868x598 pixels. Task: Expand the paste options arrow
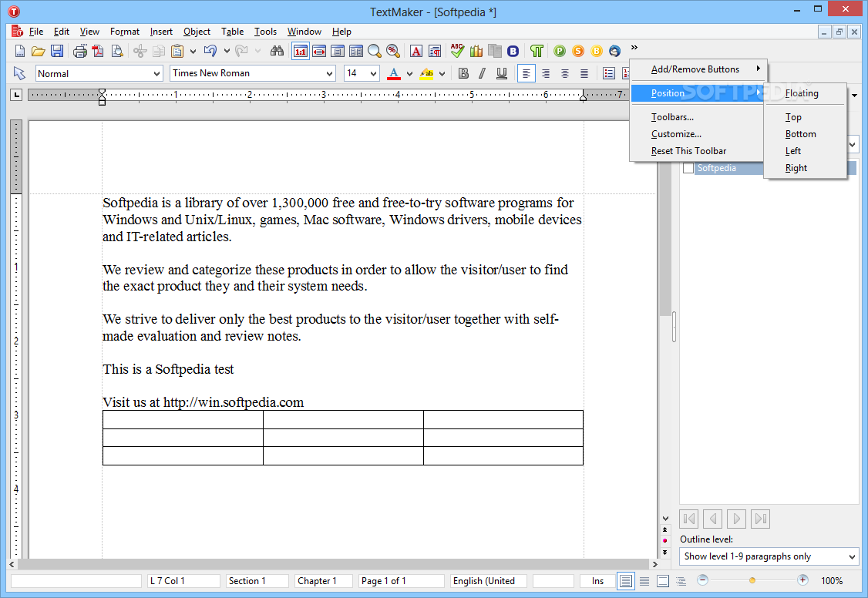tap(193, 52)
